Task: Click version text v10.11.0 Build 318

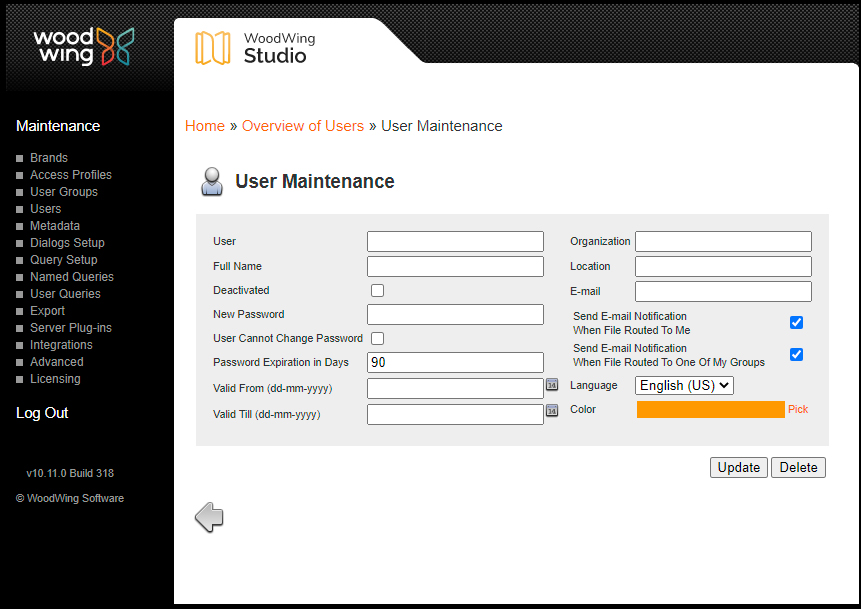Action: click(x=70, y=473)
